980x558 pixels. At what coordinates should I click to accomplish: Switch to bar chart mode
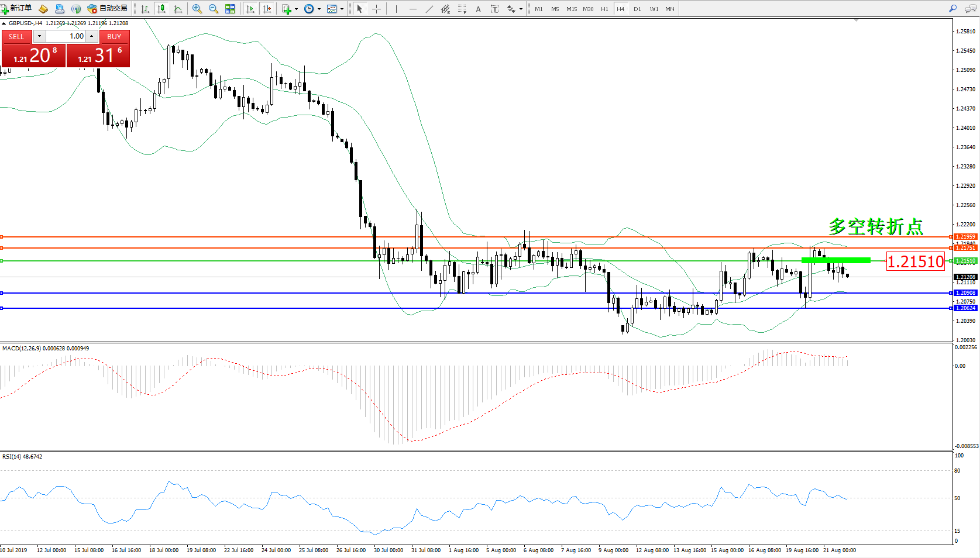tap(145, 9)
